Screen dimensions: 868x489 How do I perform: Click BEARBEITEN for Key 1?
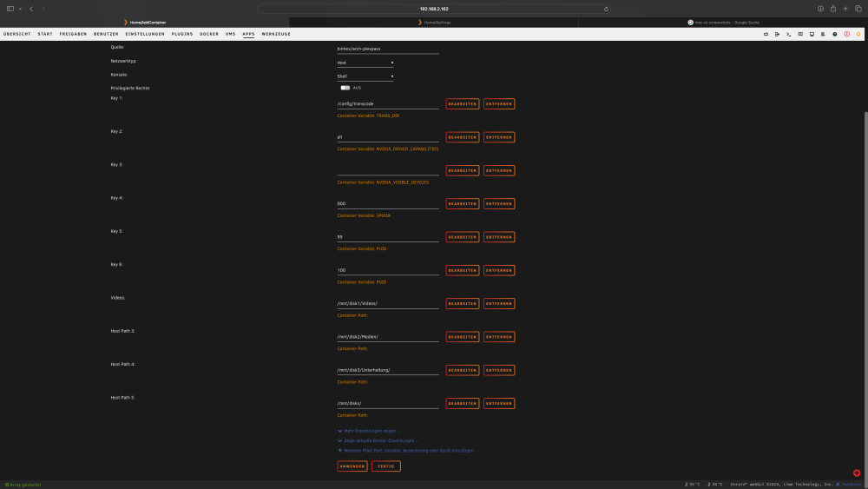click(x=463, y=103)
